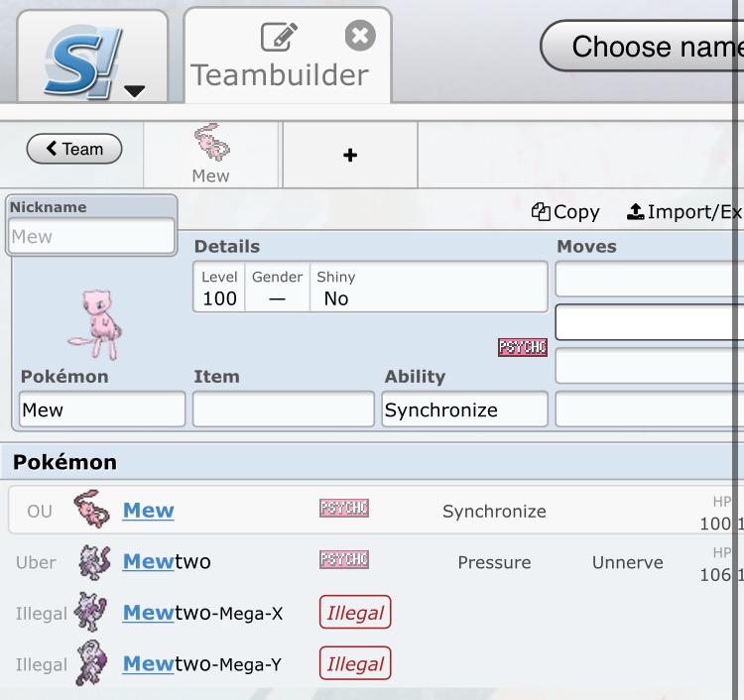Add a new Pokémon with plus tab
The width and height of the screenshot is (744, 700).
(350, 155)
